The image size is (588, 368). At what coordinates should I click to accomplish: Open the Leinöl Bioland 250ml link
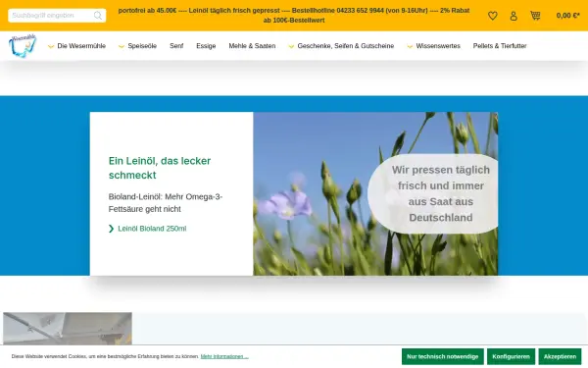(152, 229)
